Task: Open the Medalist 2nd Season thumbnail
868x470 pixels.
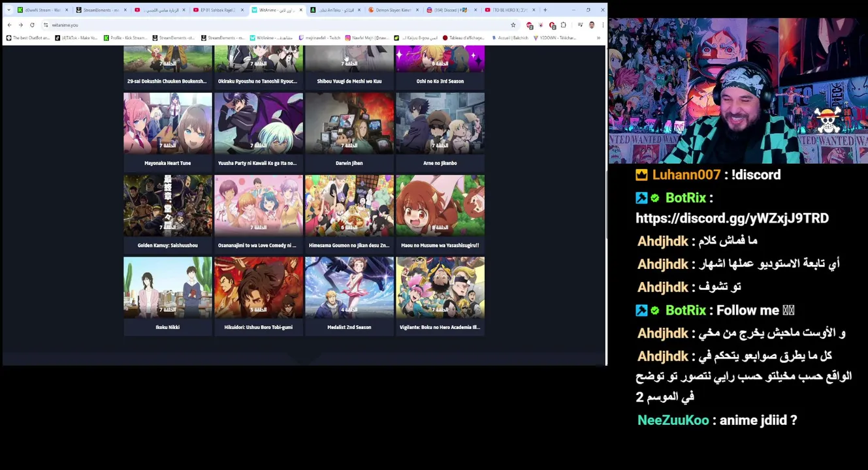Action: tap(349, 287)
